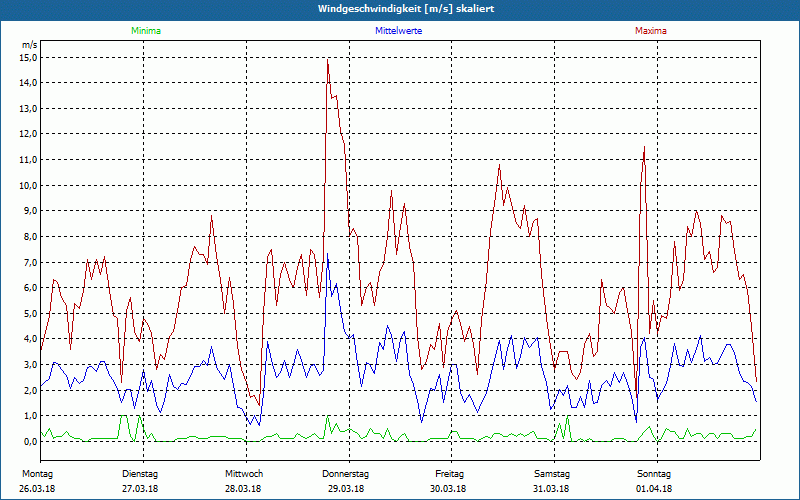The image size is (800, 500).
Task: Click the 13,0 y-axis value
Action: [29, 109]
